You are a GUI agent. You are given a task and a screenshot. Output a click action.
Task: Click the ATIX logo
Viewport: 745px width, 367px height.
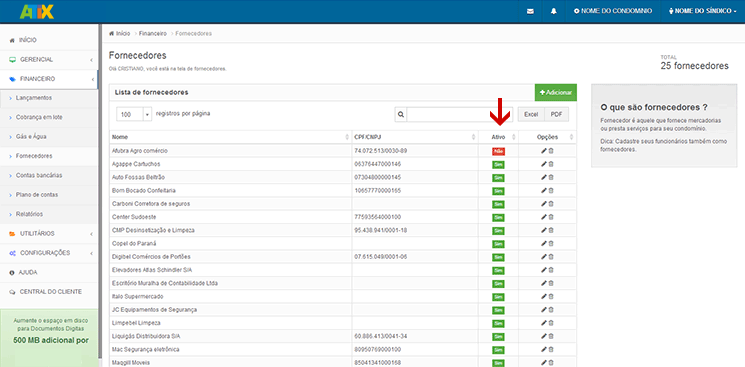(x=37, y=11)
